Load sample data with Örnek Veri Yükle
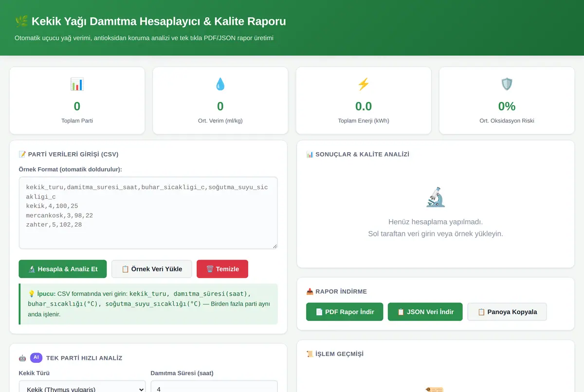584x392 pixels. [x=152, y=269]
